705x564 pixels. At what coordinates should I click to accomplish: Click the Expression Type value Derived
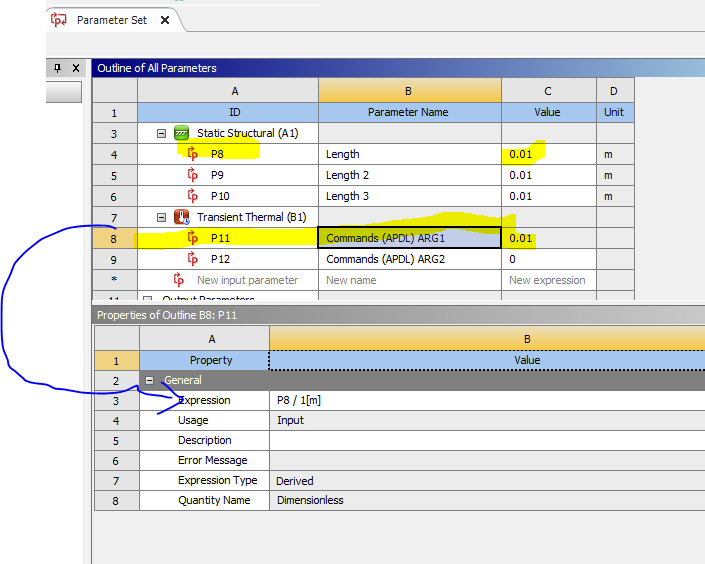click(x=487, y=480)
